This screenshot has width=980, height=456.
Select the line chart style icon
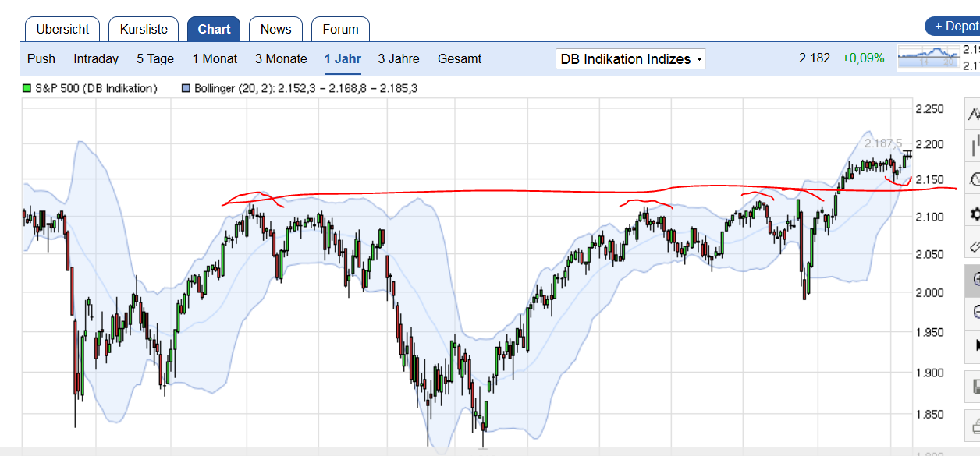[x=972, y=111]
